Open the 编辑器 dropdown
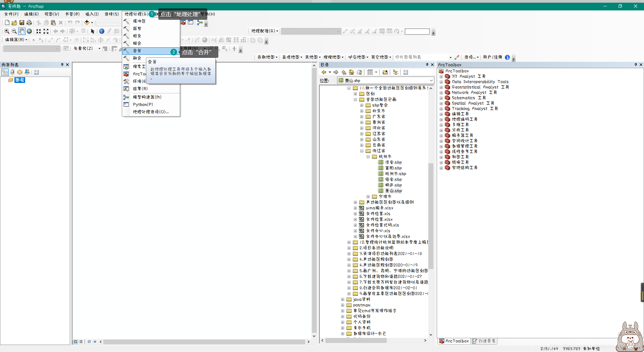 (x=16, y=40)
